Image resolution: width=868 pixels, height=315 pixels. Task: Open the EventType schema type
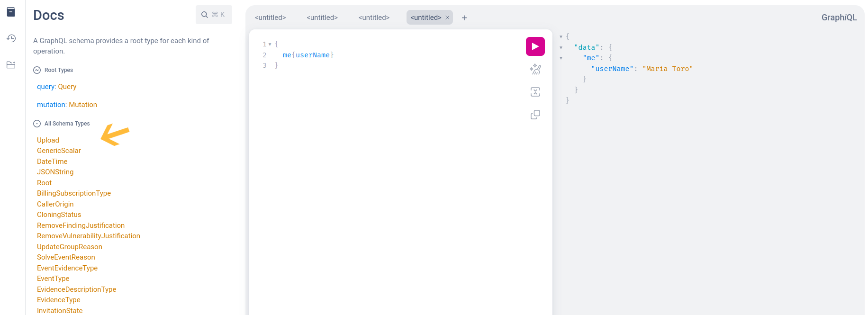pyautogui.click(x=53, y=279)
